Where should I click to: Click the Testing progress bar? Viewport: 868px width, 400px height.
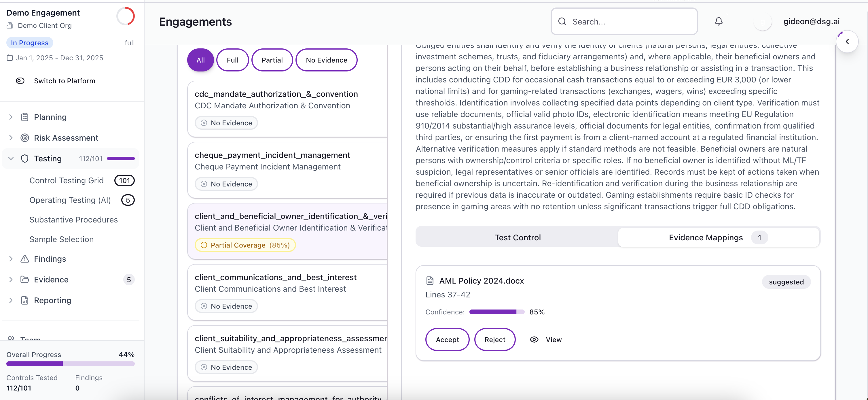(121, 159)
